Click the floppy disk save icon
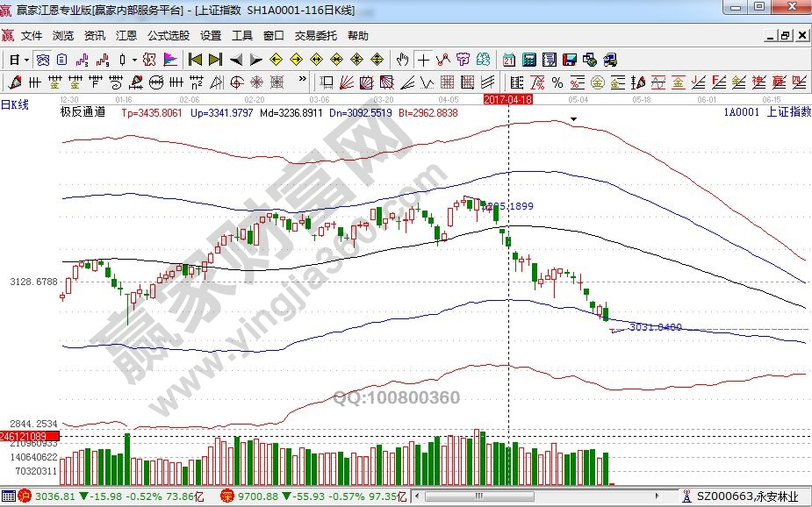812x507 pixels. [570, 60]
